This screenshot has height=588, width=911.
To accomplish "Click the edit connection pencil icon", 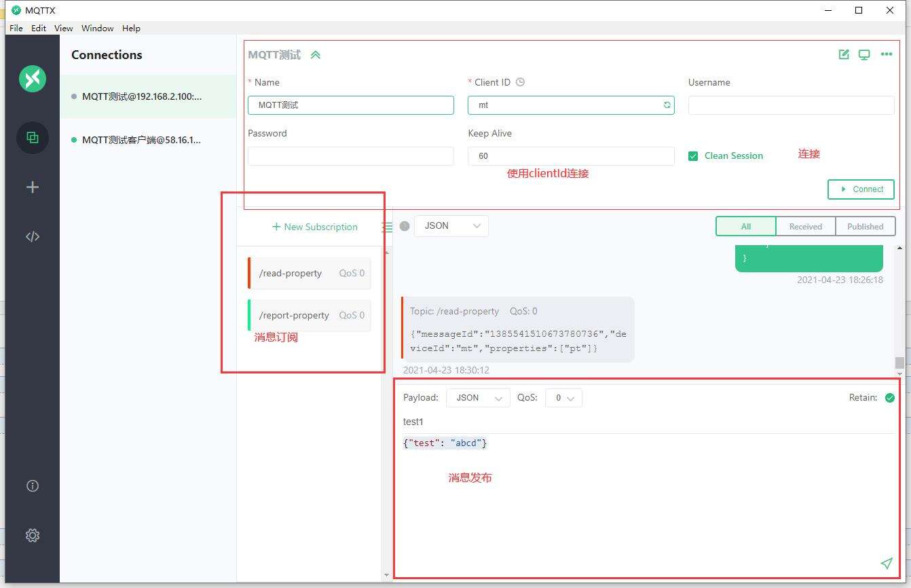I will 844,54.
